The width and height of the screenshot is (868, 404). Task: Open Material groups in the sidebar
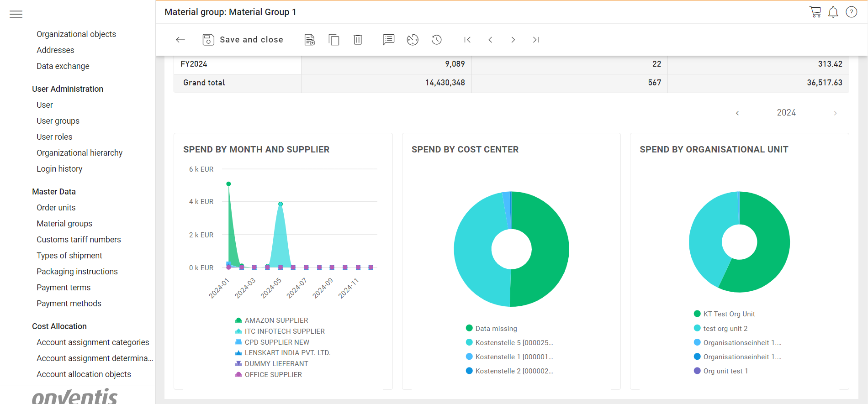pyautogui.click(x=64, y=224)
